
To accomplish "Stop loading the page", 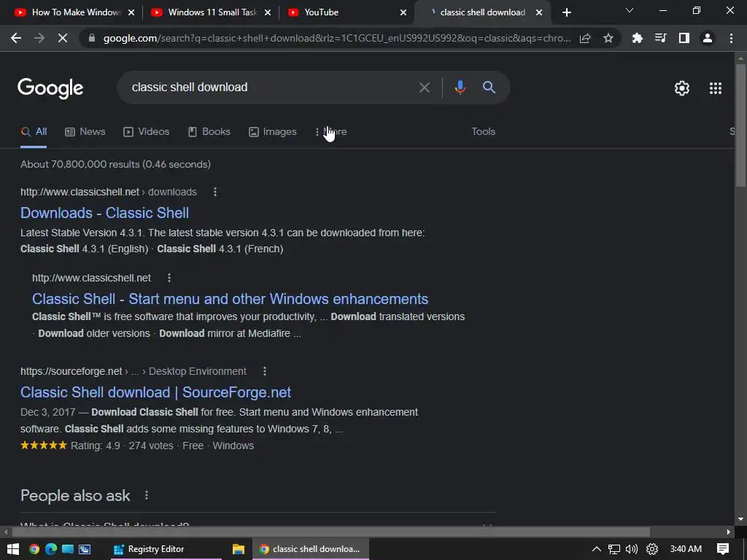I will 63,38.
